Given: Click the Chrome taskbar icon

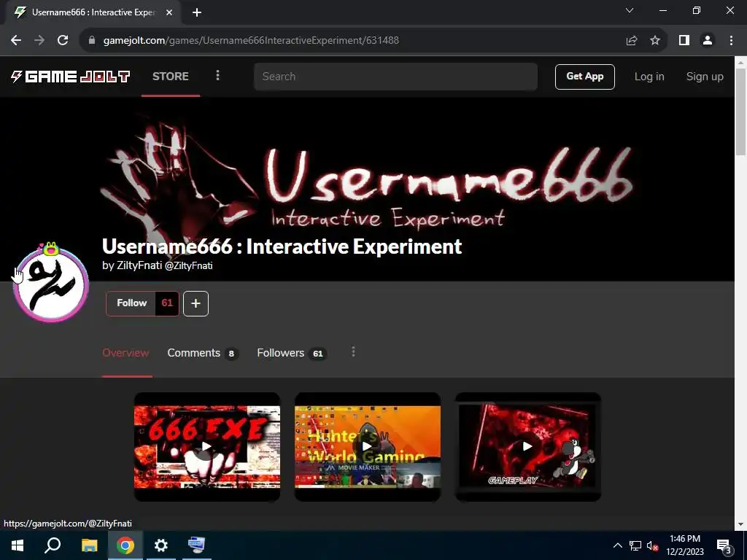Looking at the screenshot, I should tap(125, 545).
